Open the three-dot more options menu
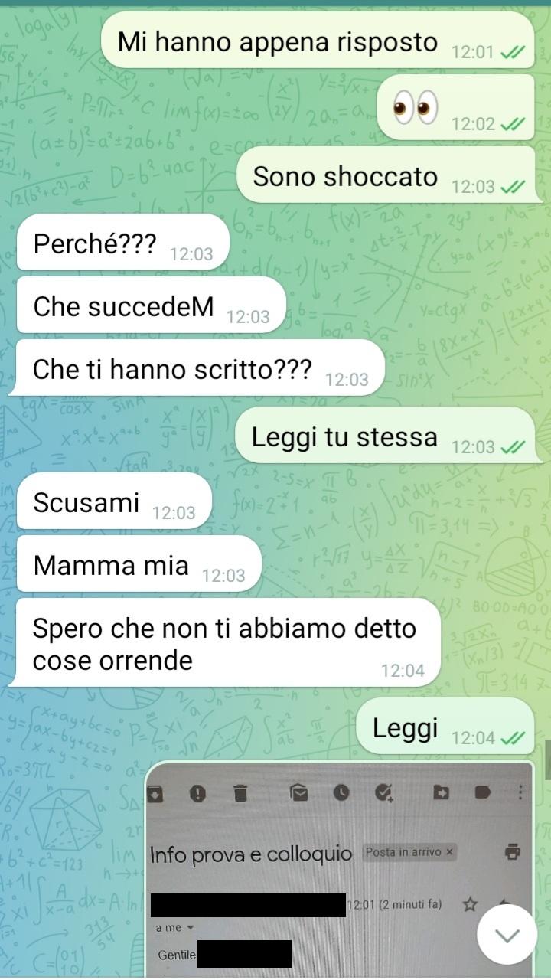Screen dimensions: 551x980 click(521, 792)
